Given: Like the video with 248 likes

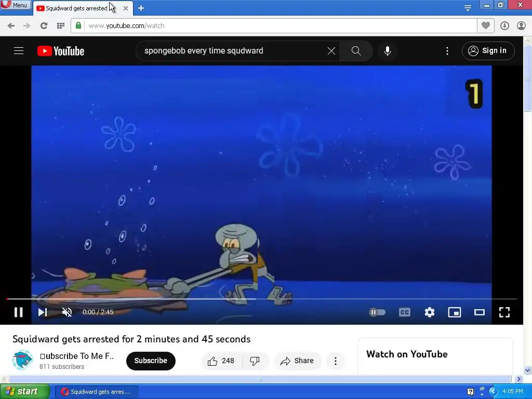Looking at the screenshot, I should (221, 361).
